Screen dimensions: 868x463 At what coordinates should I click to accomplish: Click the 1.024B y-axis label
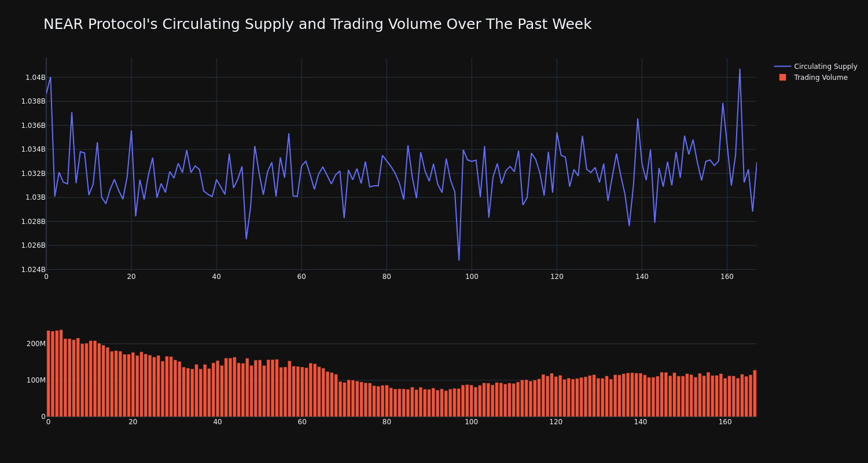[x=33, y=270]
